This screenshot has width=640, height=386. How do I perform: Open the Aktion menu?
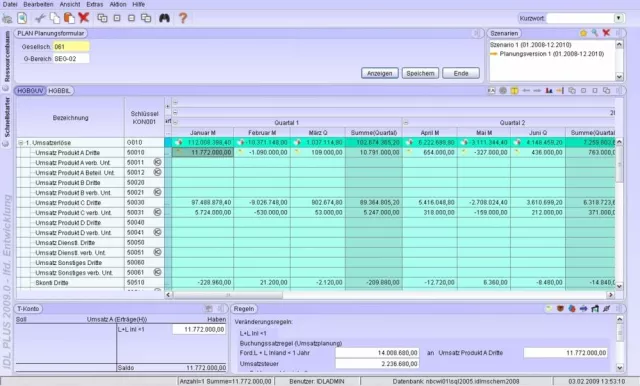(118, 4)
